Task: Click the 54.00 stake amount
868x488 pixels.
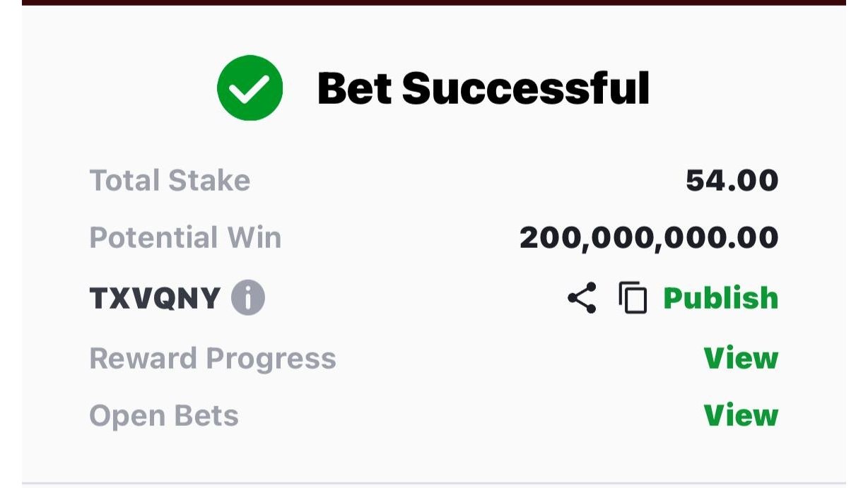Action: click(x=732, y=181)
